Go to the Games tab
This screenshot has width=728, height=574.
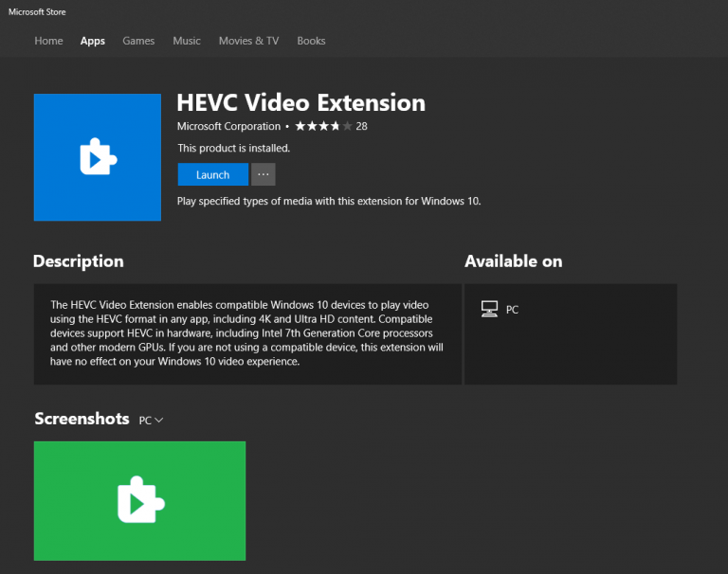coord(138,41)
